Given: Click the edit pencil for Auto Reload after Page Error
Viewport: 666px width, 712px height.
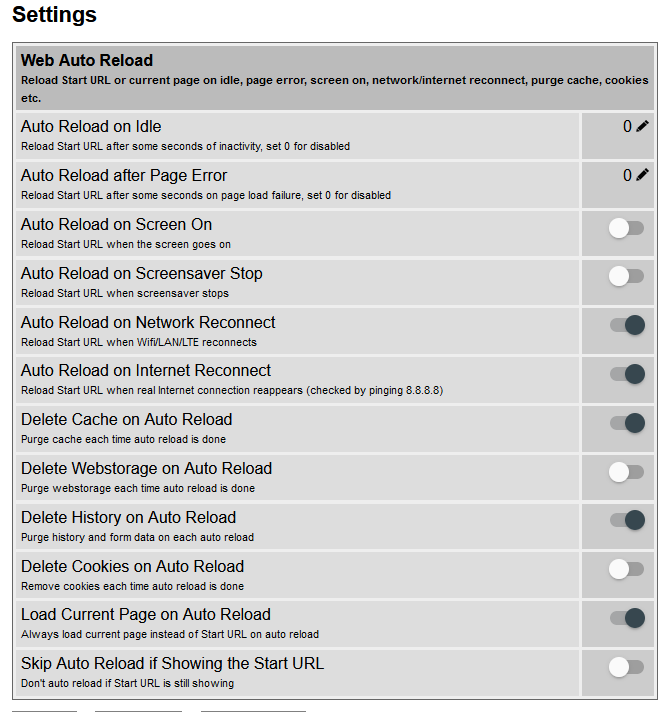Looking at the screenshot, I should [x=642, y=176].
